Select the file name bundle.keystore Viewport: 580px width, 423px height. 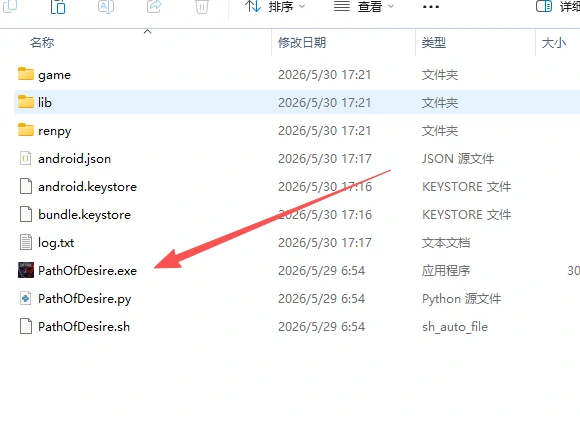tap(84, 215)
